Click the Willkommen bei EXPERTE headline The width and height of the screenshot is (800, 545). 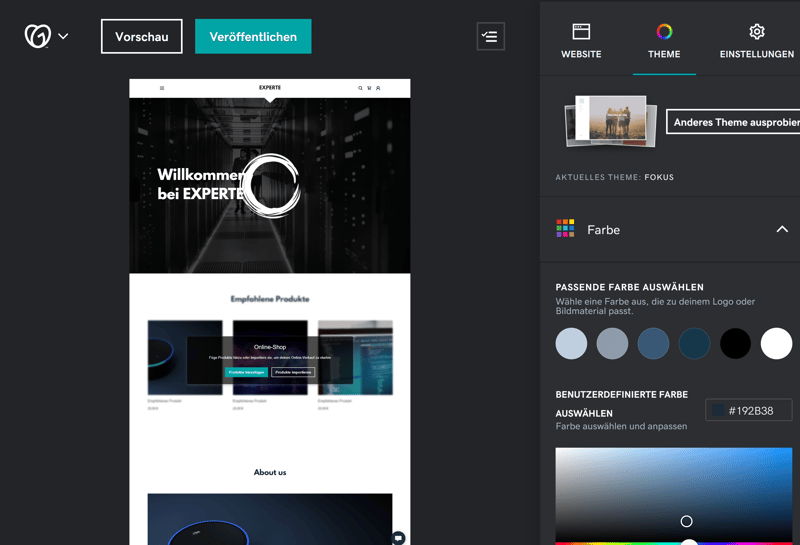[x=201, y=184]
